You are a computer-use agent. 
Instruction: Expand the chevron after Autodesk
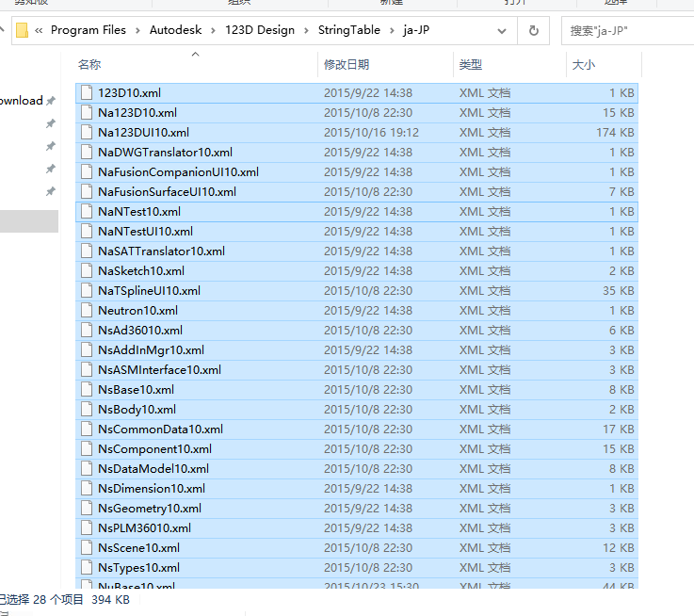tap(214, 30)
